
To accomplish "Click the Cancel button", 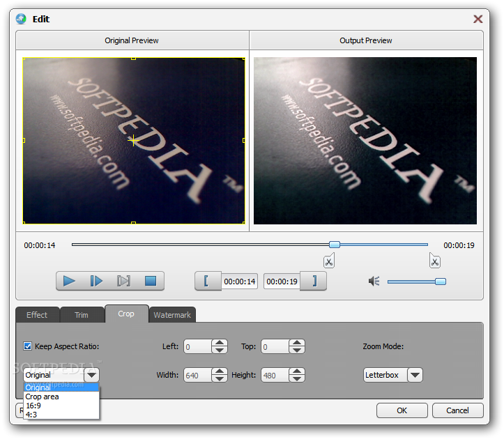I will click(457, 410).
